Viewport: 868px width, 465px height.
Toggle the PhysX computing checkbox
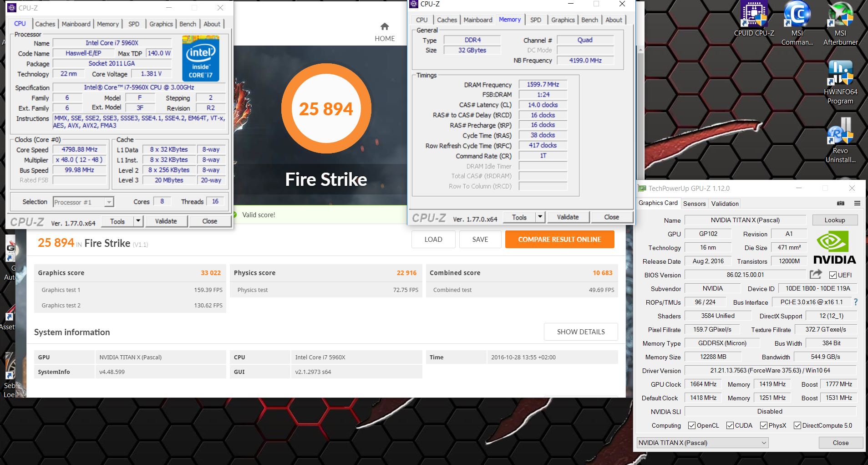(x=764, y=425)
